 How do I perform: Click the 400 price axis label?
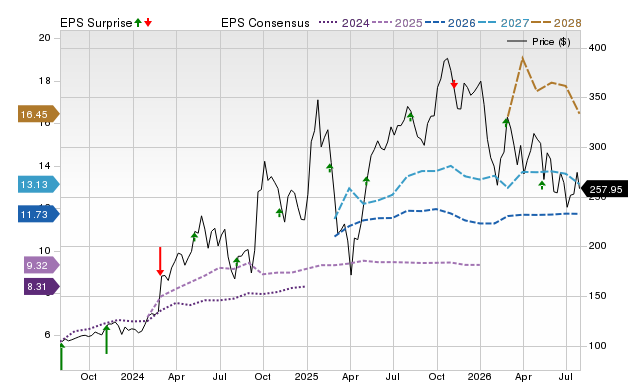tap(598, 48)
